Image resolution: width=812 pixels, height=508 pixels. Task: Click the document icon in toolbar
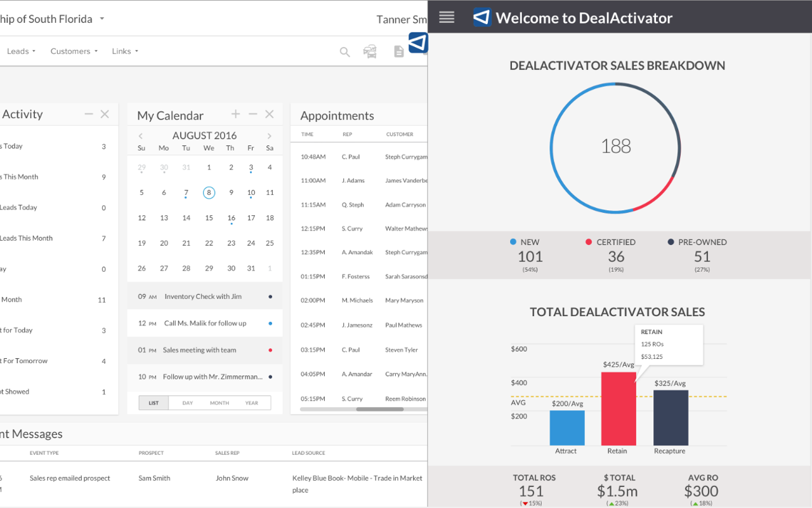coord(398,51)
